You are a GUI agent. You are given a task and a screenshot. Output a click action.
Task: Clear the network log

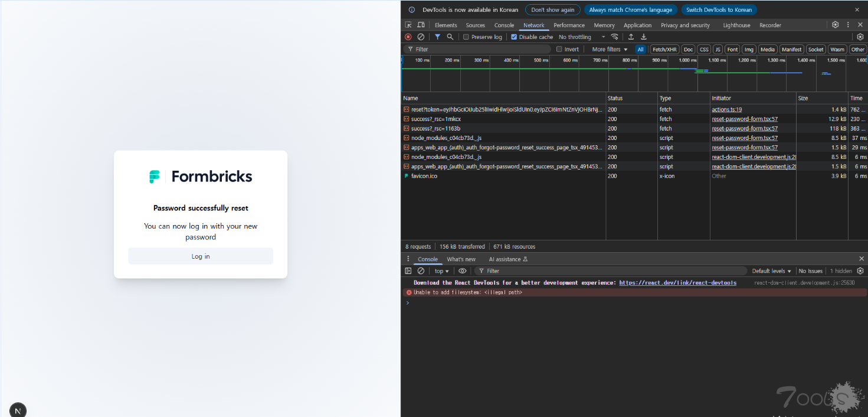click(x=421, y=37)
